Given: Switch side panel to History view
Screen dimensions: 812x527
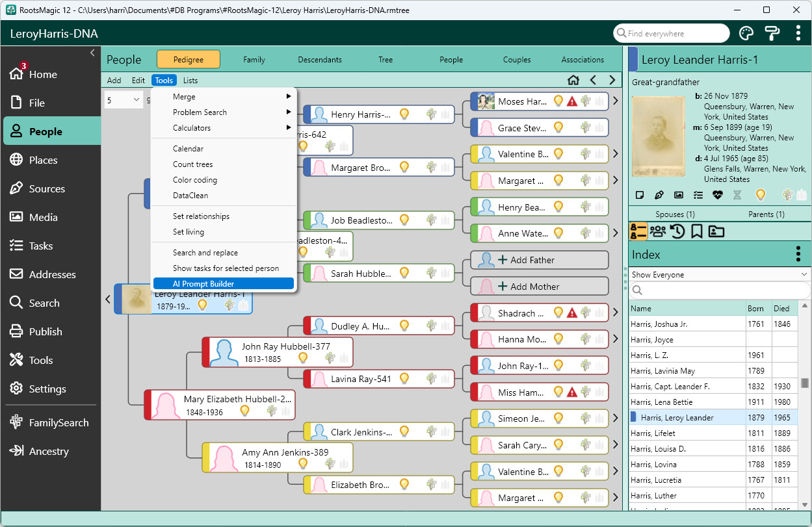Looking at the screenshot, I should pyautogui.click(x=677, y=231).
